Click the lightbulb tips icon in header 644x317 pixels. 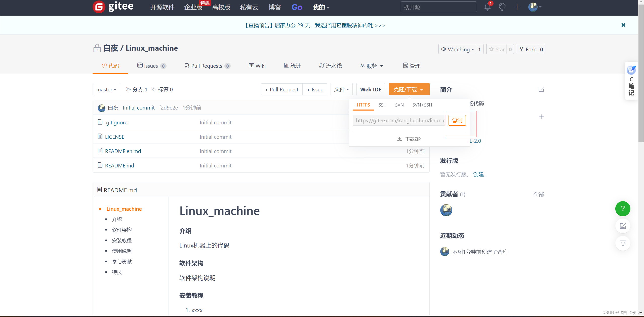pyautogui.click(x=502, y=7)
